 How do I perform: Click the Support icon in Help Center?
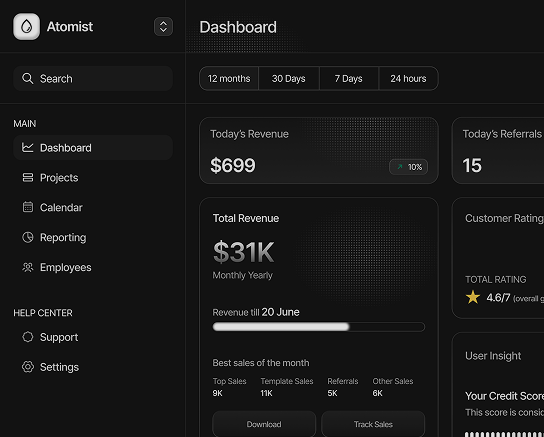coord(28,337)
